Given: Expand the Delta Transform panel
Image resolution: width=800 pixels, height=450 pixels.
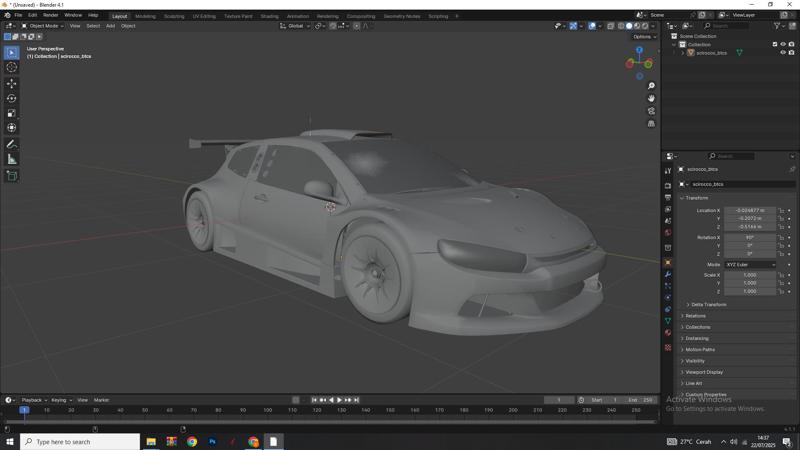Looking at the screenshot, I should tap(708, 305).
